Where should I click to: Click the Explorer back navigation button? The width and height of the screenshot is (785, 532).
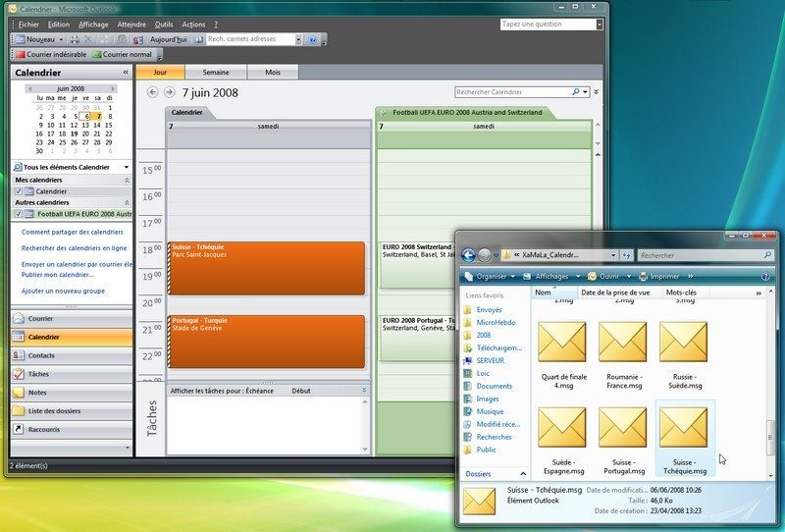coord(468,255)
